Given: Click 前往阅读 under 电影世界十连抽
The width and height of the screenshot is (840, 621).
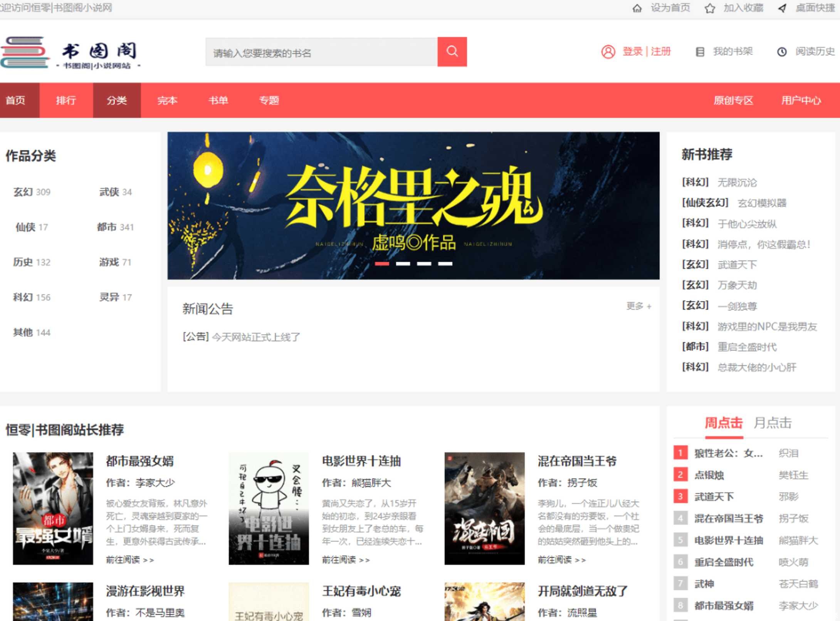Looking at the screenshot, I should click(346, 560).
